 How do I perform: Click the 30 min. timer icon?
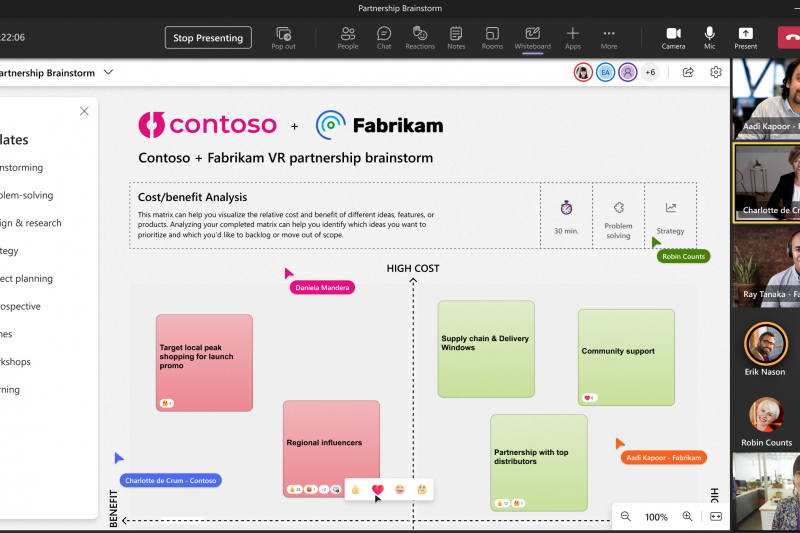566,208
